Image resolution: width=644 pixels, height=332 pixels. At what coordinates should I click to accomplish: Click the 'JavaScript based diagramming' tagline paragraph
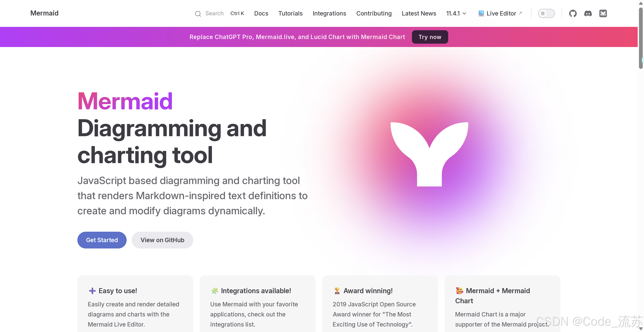click(192, 196)
